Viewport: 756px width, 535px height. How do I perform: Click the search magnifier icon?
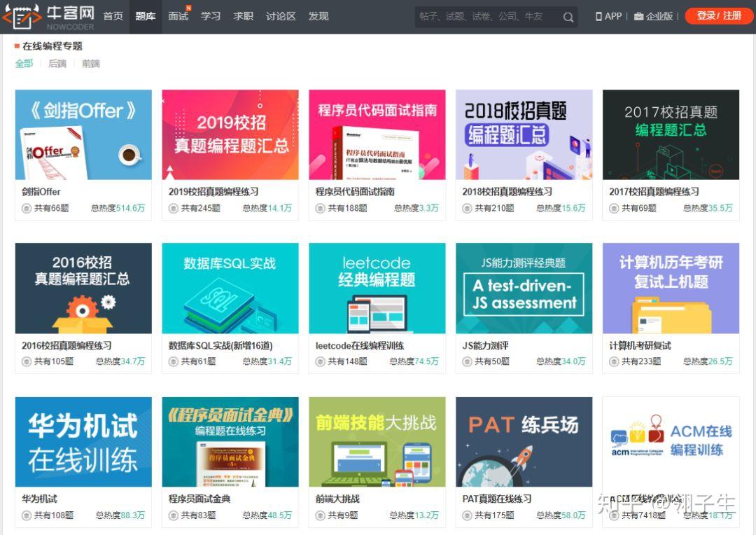(x=568, y=18)
